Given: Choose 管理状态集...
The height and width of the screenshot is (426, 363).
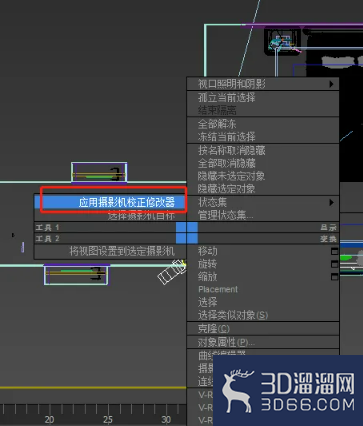Looking at the screenshot, I should pyautogui.click(x=263, y=215).
